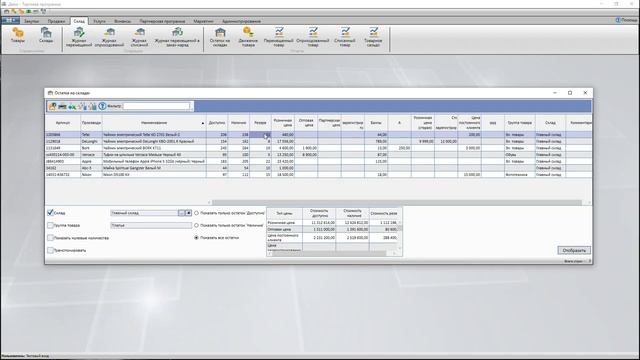Screen dimensions: 640x360
Task: Sort by the Группа товара column header
Action: pyautogui.click(x=519, y=123)
